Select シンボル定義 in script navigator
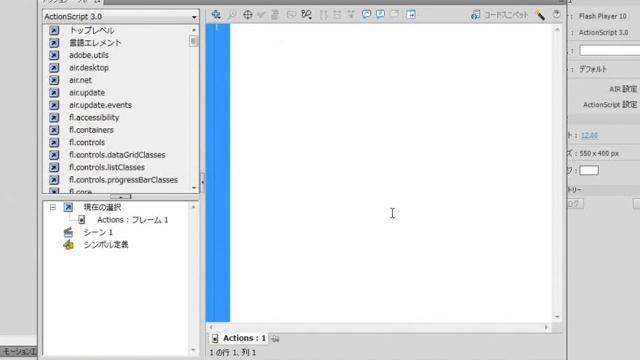 coord(106,245)
